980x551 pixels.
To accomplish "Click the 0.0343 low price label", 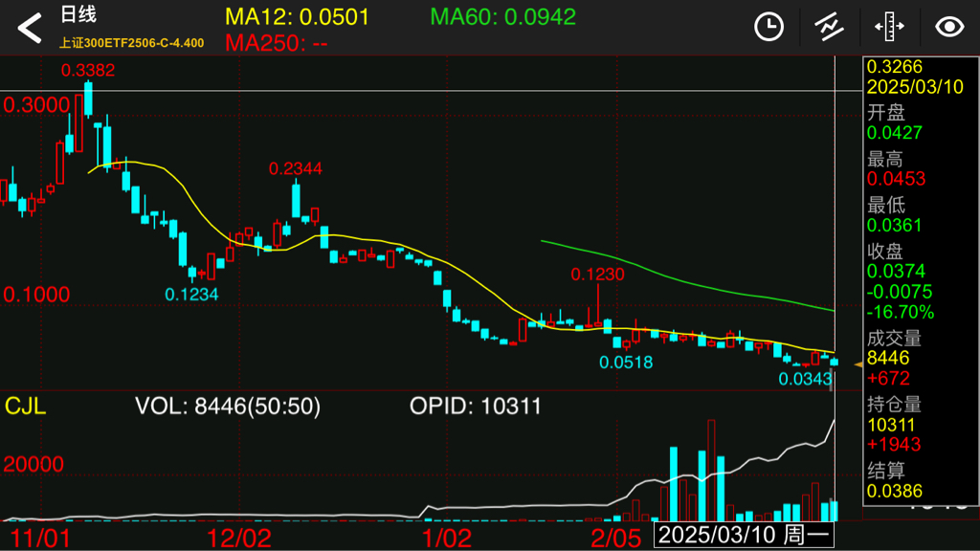I will coord(804,379).
